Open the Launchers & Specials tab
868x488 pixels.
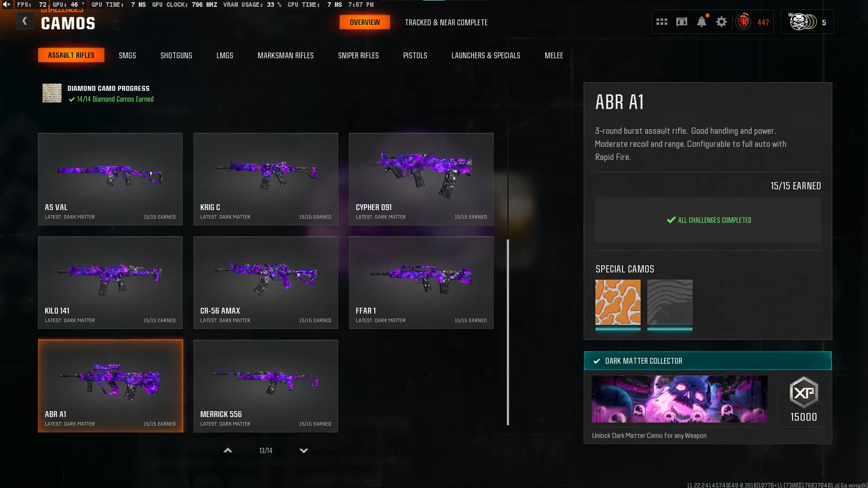click(486, 55)
